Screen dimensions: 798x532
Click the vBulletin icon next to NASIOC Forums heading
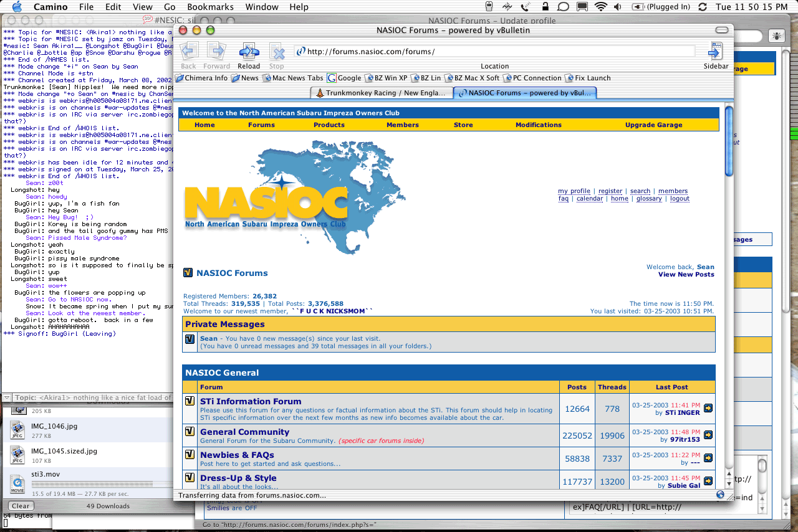pyautogui.click(x=188, y=273)
